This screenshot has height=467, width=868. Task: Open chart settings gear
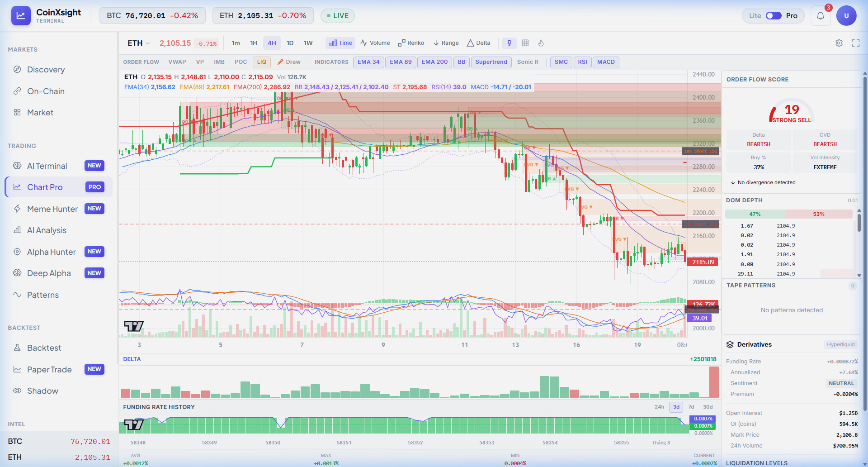[x=839, y=43]
